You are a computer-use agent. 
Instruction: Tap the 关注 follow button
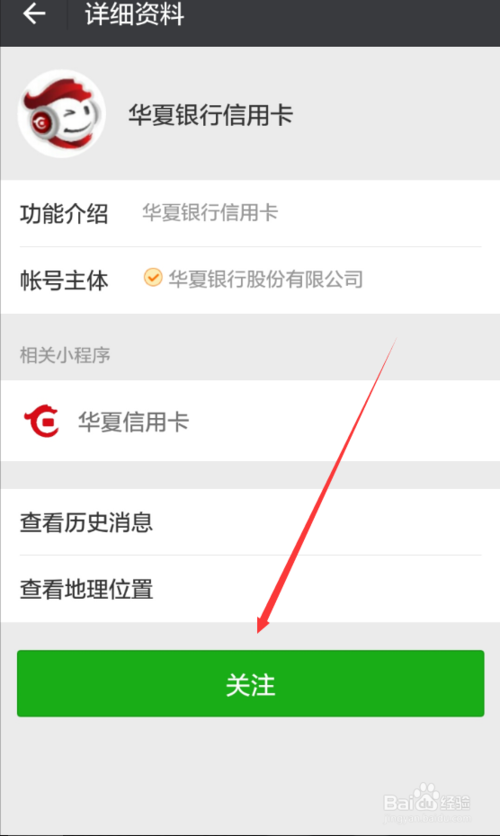(x=250, y=684)
